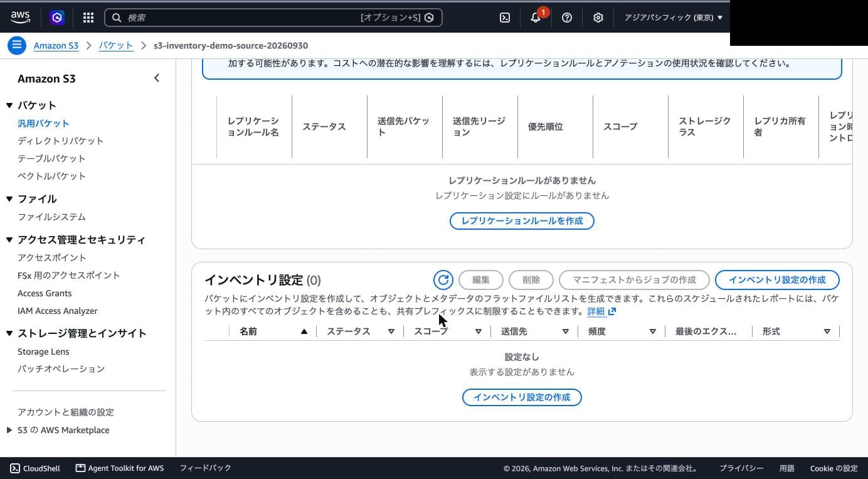Click CloudShell in the footer bar
This screenshot has width=868, height=479.
35,468
